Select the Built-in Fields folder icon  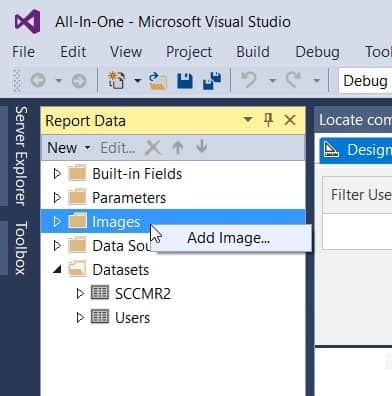point(77,173)
